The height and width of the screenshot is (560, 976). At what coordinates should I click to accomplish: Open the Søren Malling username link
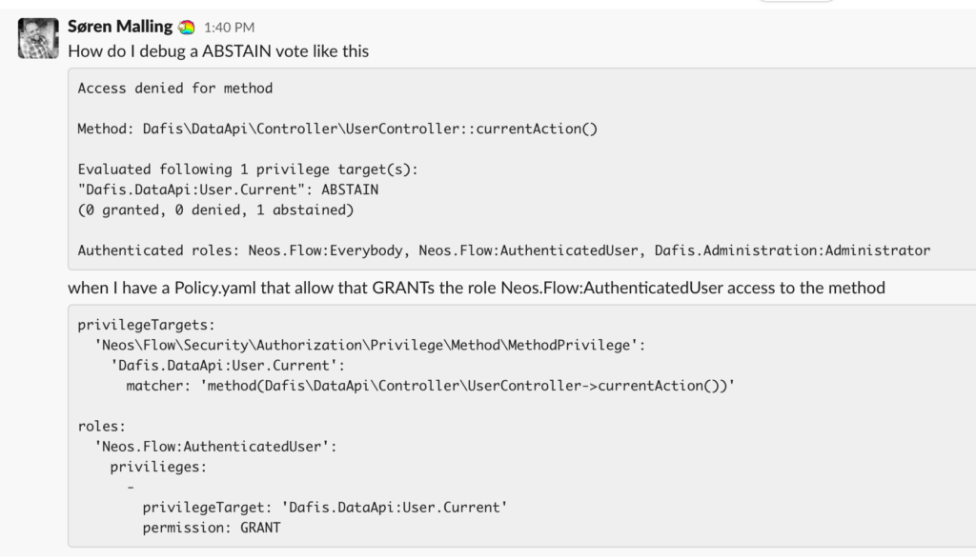tap(119, 27)
